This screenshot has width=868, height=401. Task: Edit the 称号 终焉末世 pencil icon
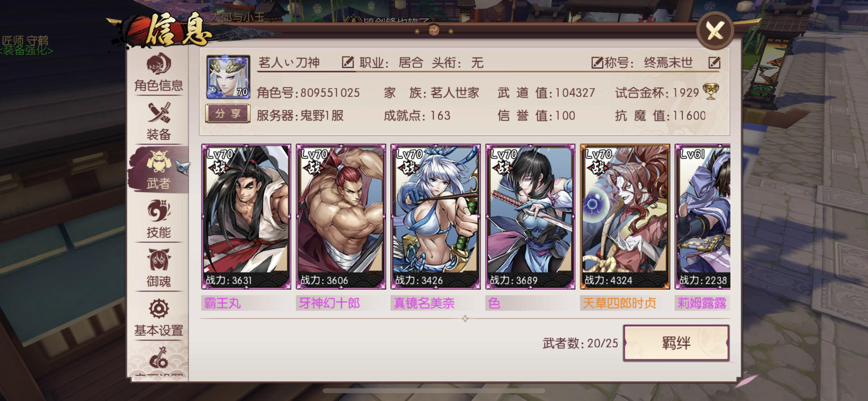pyautogui.click(x=714, y=62)
